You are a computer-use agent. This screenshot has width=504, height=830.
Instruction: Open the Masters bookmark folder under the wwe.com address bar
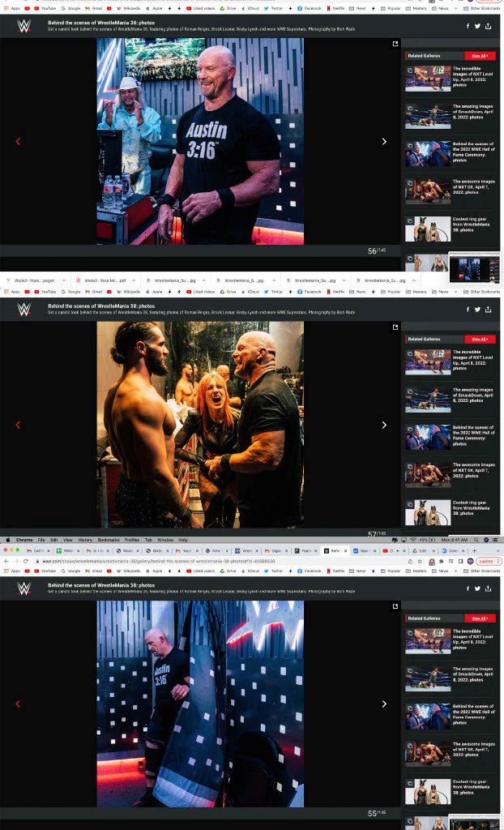416,571
